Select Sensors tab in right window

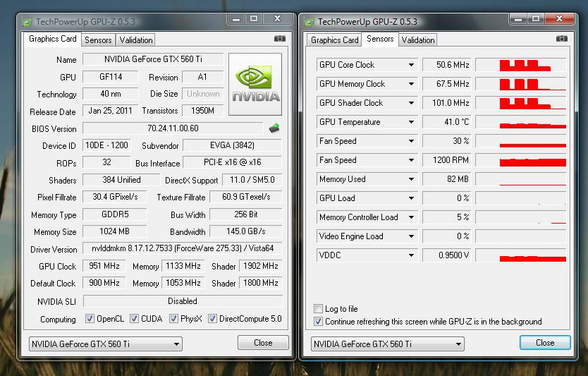pos(380,39)
